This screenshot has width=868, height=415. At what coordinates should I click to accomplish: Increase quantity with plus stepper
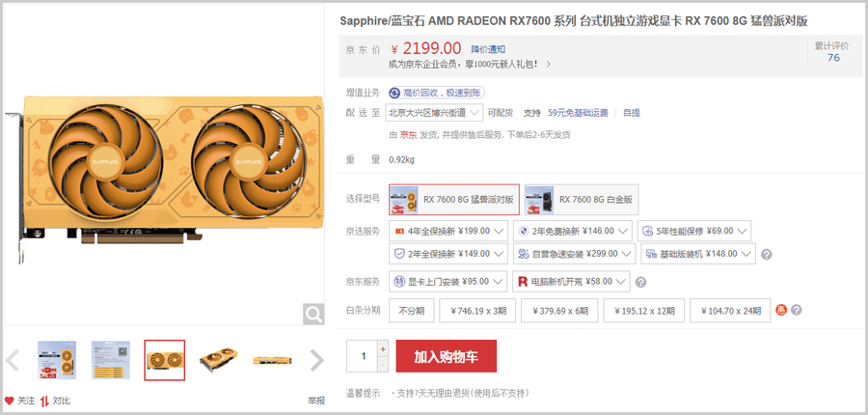[x=383, y=349]
